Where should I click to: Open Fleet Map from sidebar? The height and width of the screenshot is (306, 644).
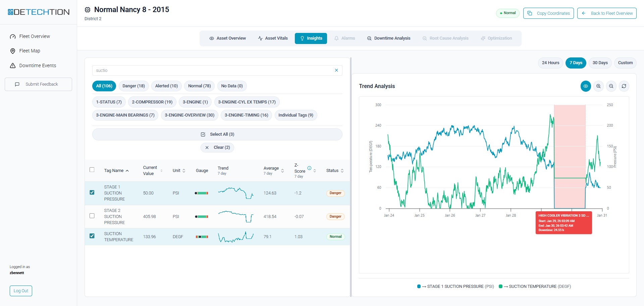[x=30, y=51]
